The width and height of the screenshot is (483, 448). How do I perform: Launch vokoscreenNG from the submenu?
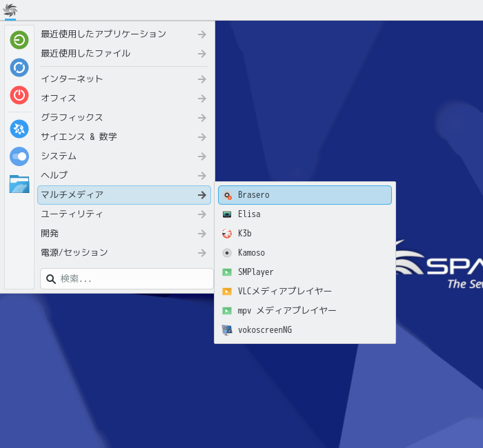(305, 330)
